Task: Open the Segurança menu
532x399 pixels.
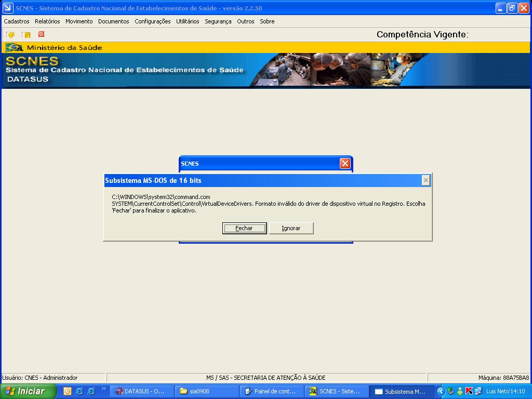Action: (x=218, y=21)
